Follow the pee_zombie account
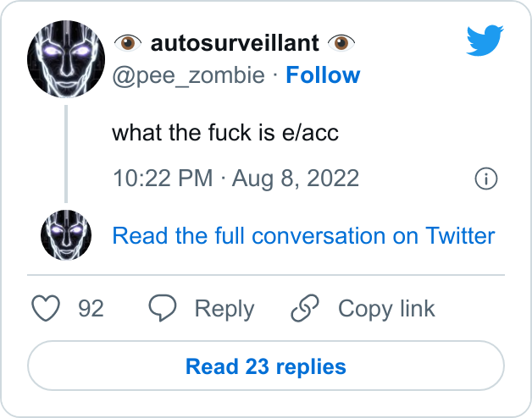This screenshot has height=418, width=532. tap(323, 75)
